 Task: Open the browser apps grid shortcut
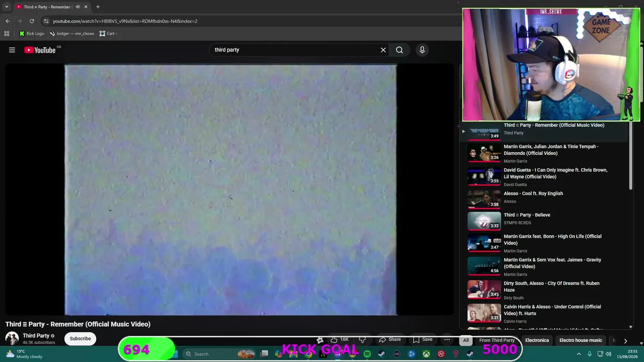(7, 34)
